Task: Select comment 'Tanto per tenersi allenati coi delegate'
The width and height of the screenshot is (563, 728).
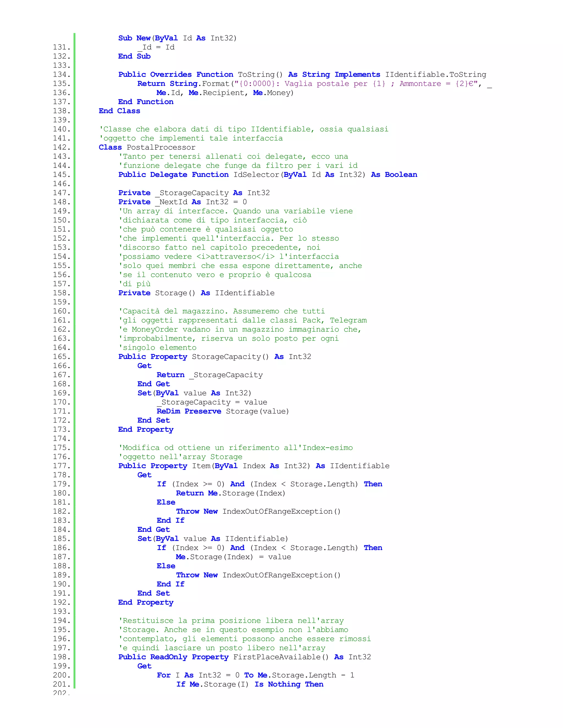Action: click(233, 156)
